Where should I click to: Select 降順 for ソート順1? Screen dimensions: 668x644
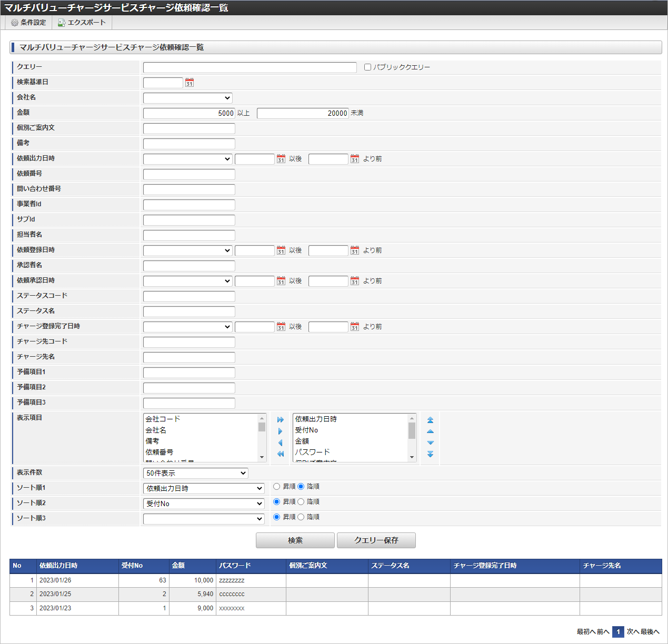pos(301,487)
